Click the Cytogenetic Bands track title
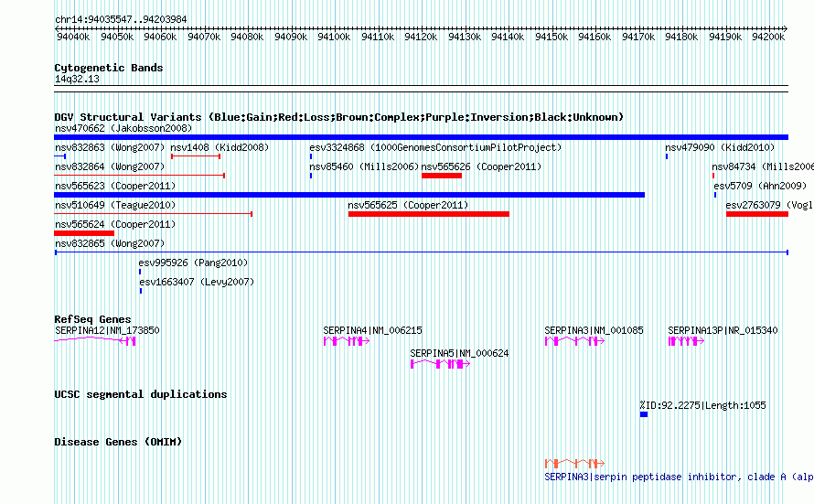 (x=109, y=68)
